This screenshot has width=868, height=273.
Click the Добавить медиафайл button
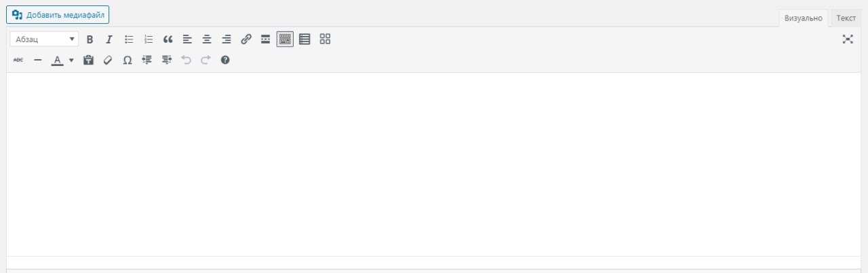(58, 14)
